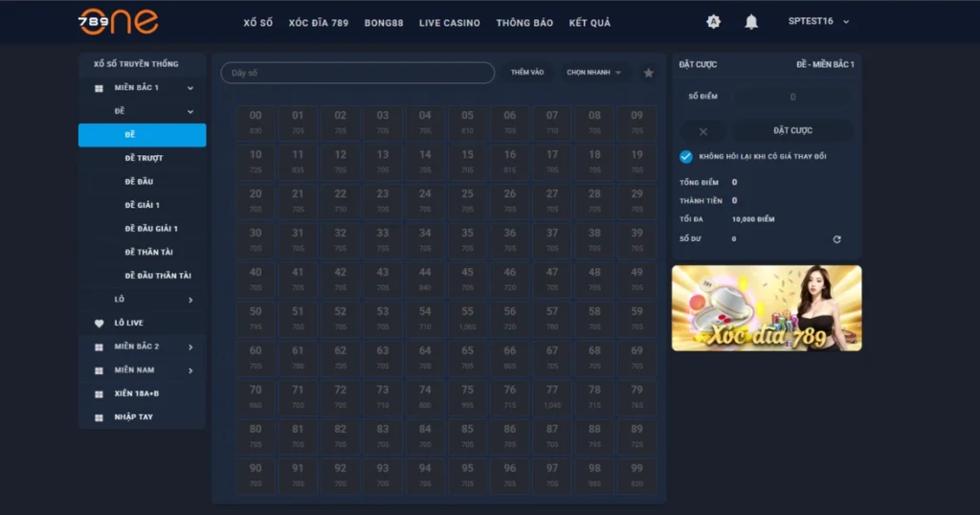Select number 37 in the grid
The width and height of the screenshot is (980, 515).
tap(552, 240)
